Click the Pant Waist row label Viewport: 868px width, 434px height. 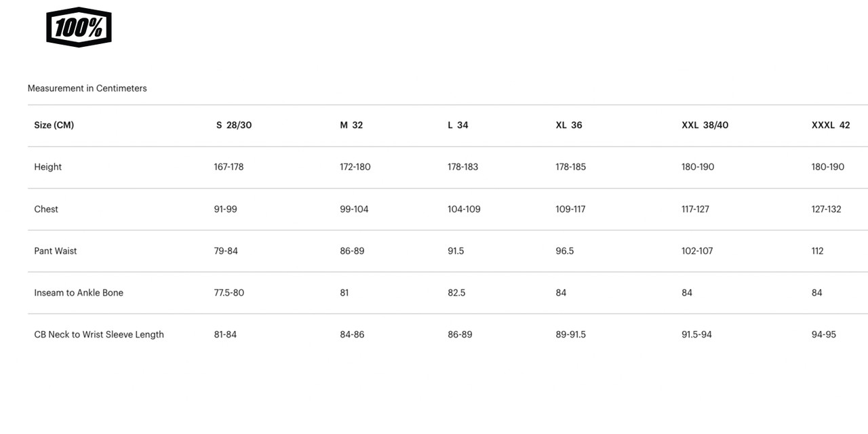[x=56, y=251]
